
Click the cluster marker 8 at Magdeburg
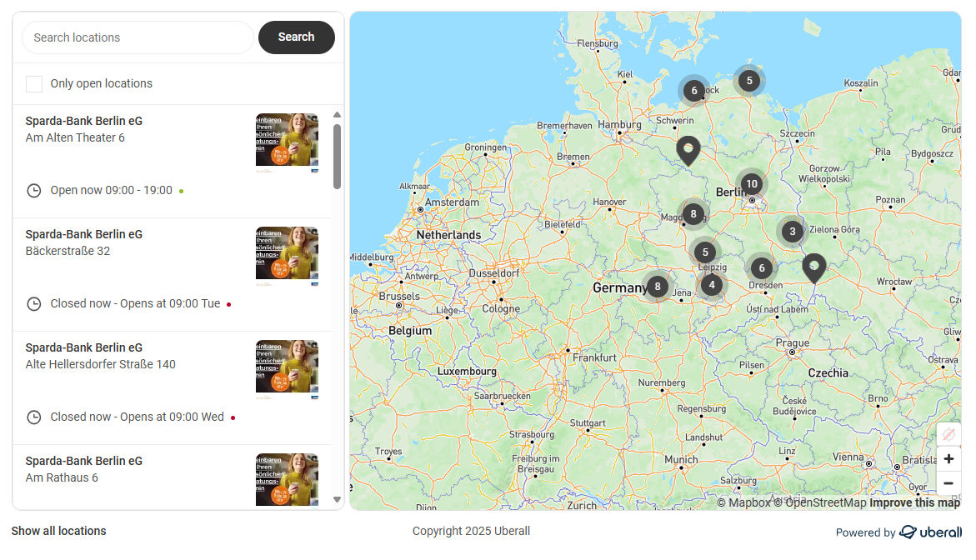click(693, 214)
